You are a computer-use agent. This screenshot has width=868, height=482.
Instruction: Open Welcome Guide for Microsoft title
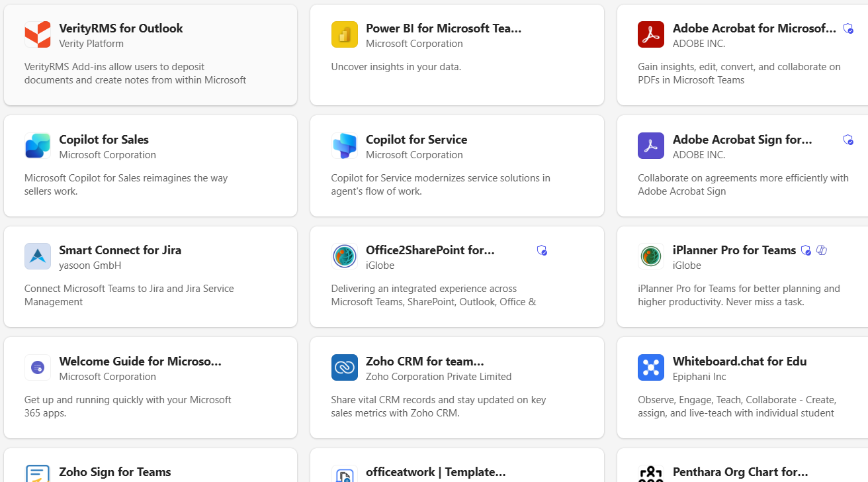pyautogui.click(x=140, y=361)
